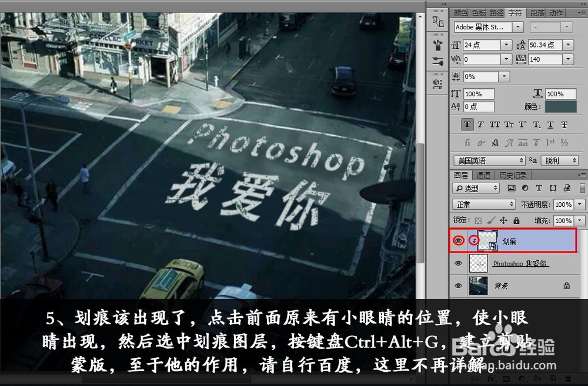Click the 背景 layer lock icon

click(x=567, y=286)
